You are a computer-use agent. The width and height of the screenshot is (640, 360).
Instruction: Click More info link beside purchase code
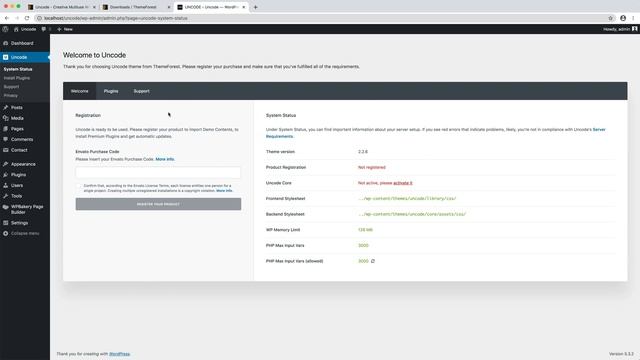[x=165, y=159]
